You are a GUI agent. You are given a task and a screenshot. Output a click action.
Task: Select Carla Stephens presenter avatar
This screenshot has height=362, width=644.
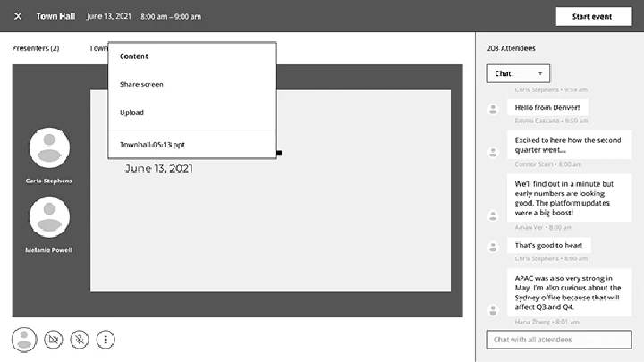[x=49, y=147]
